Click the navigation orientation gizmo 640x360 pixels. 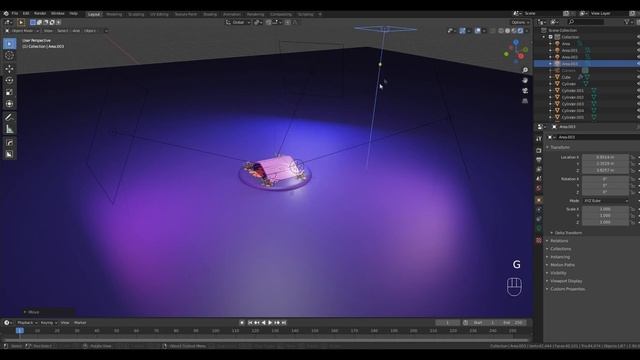(x=516, y=51)
